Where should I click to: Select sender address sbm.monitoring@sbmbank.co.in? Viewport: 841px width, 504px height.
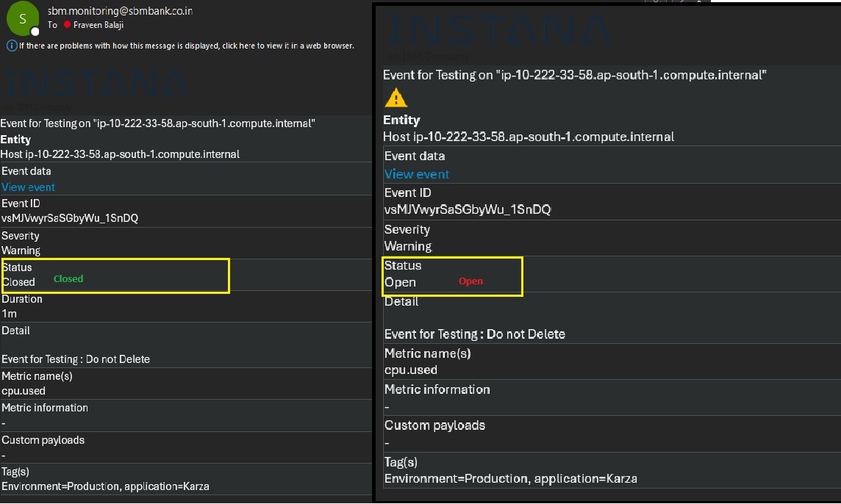120,11
